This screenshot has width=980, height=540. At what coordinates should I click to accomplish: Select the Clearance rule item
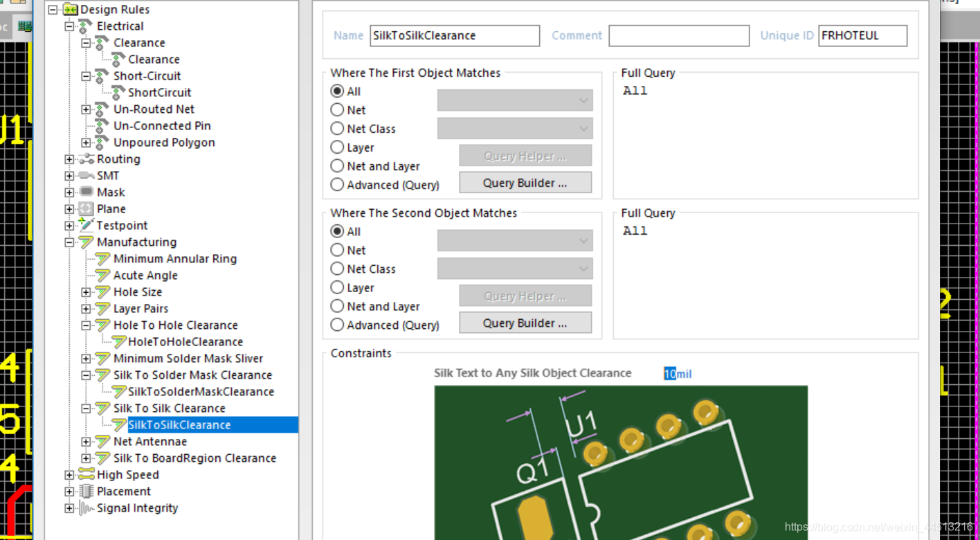154,60
